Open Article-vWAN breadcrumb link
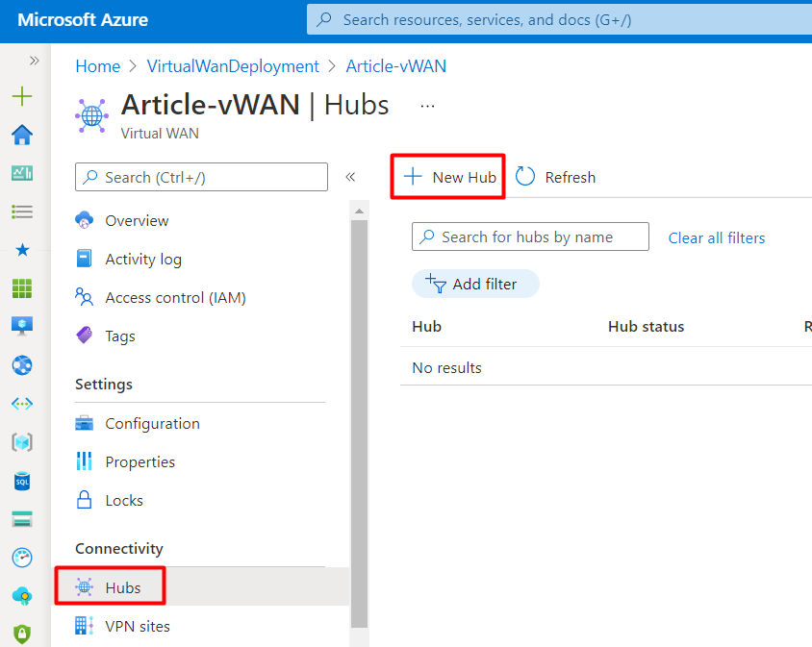 [x=396, y=66]
